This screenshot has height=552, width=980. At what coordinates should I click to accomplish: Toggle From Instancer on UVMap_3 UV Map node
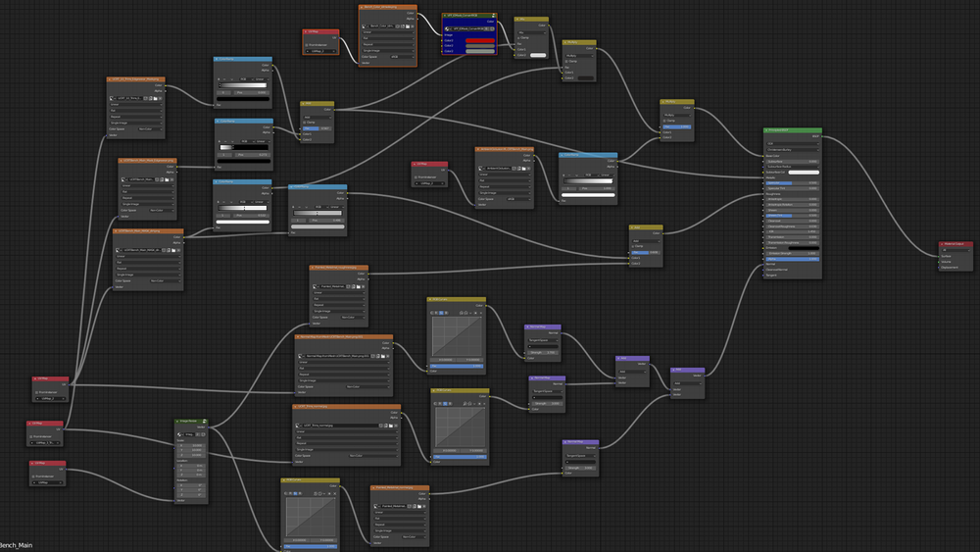tap(30, 436)
